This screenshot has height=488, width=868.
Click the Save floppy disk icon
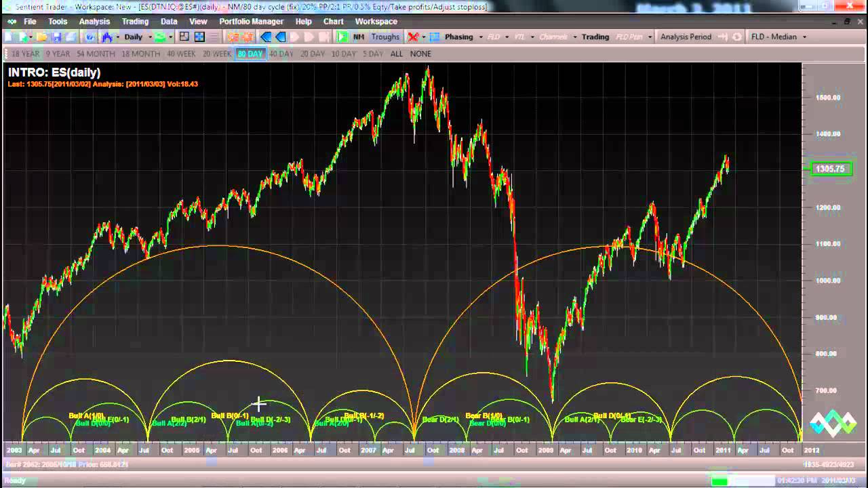[x=56, y=37]
